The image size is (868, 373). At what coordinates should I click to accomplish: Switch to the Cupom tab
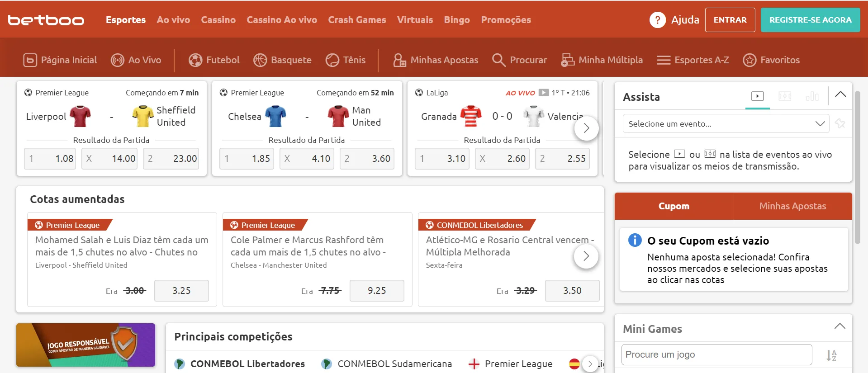[674, 206]
